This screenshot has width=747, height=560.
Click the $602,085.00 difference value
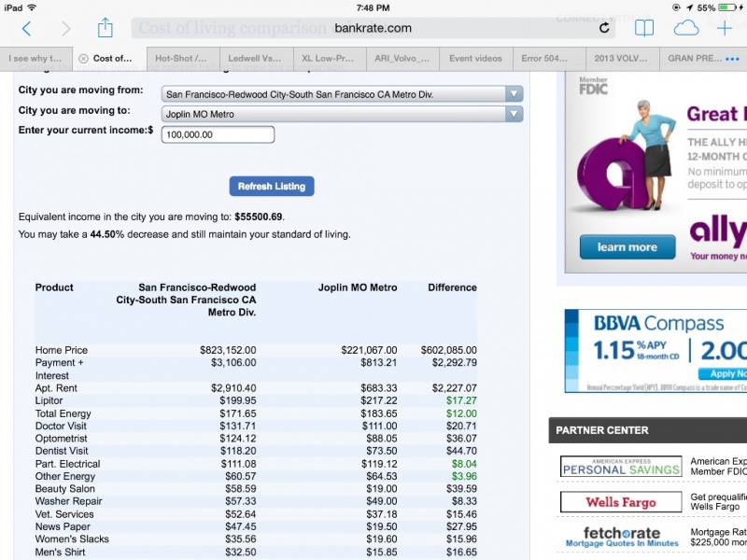click(x=449, y=350)
